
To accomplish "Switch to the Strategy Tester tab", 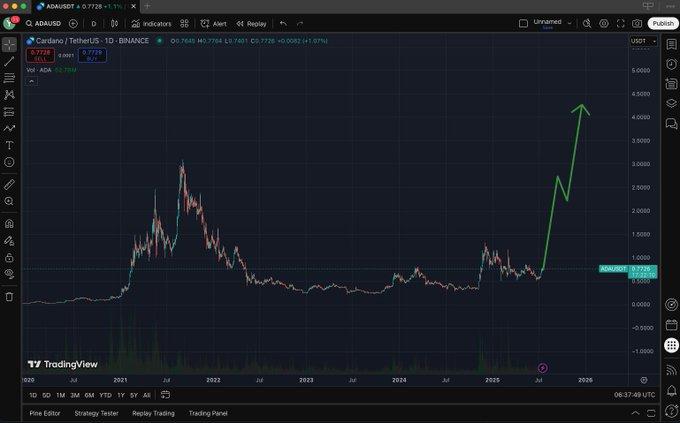I will 97,413.
